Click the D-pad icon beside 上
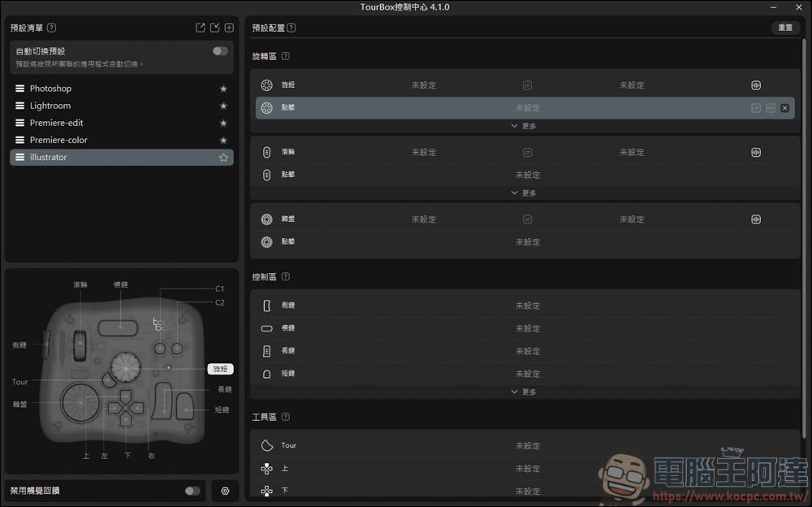The height and width of the screenshot is (507, 812). (266, 469)
